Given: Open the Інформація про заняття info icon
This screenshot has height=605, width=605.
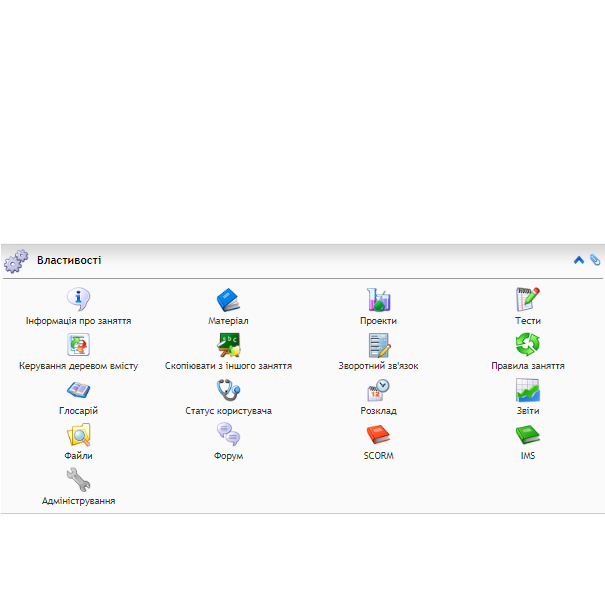Looking at the screenshot, I should pyautogui.click(x=78, y=299).
